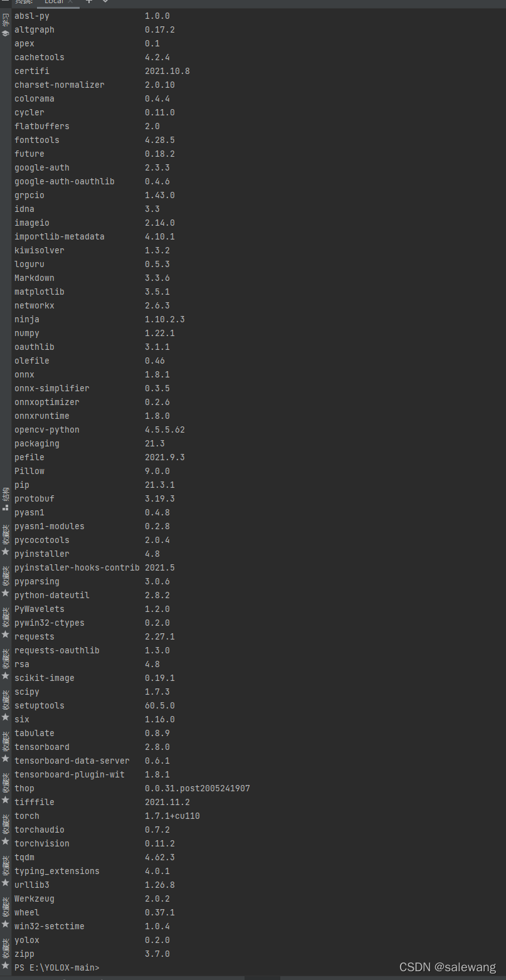Click the idna package name
506x980 pixels.
coord(24,209)
